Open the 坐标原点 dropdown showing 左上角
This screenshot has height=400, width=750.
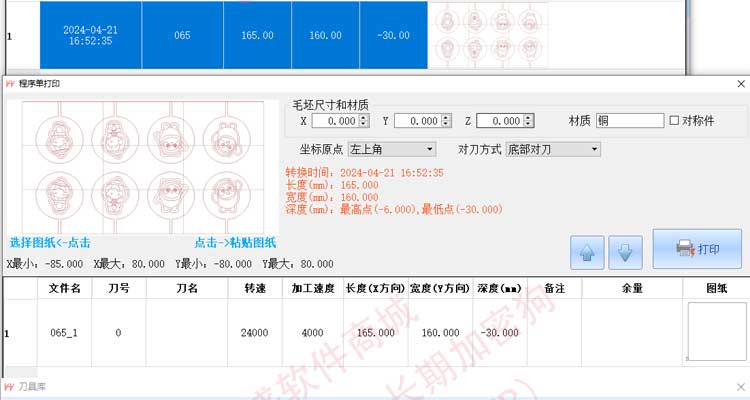click(392, 149)
